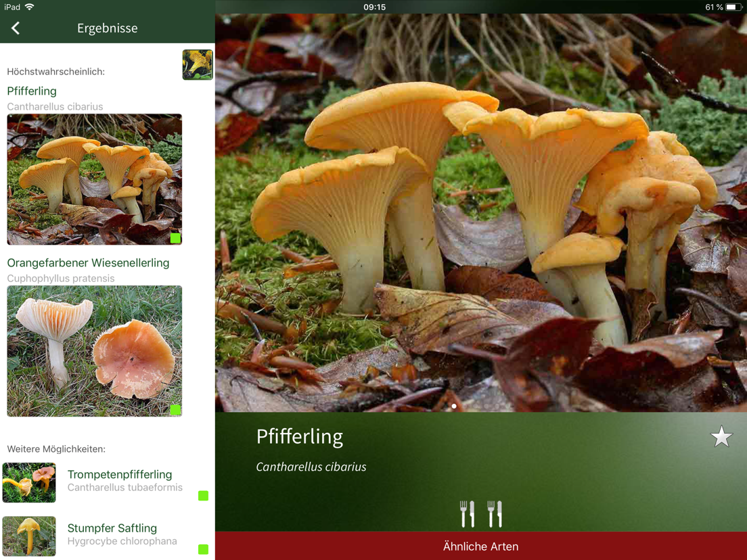This screenshot has height=560, width=747.
Task: Select the Stumpfer Saftling list entry
Action: [x=108, y=536]
